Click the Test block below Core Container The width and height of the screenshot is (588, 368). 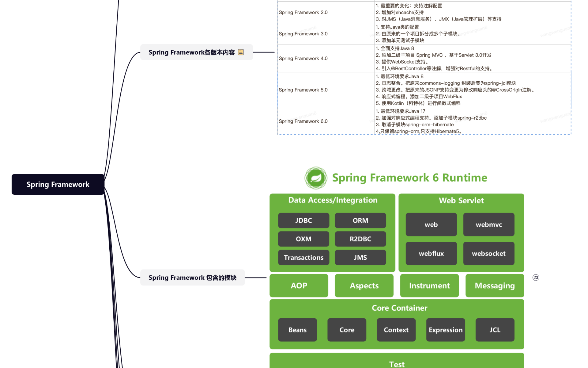(x=397, y=363)
